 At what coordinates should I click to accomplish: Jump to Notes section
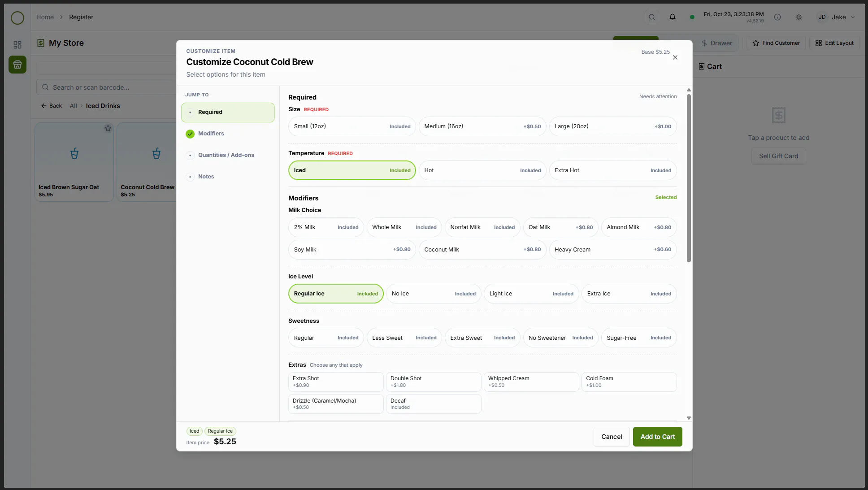(x=228, y=177)
